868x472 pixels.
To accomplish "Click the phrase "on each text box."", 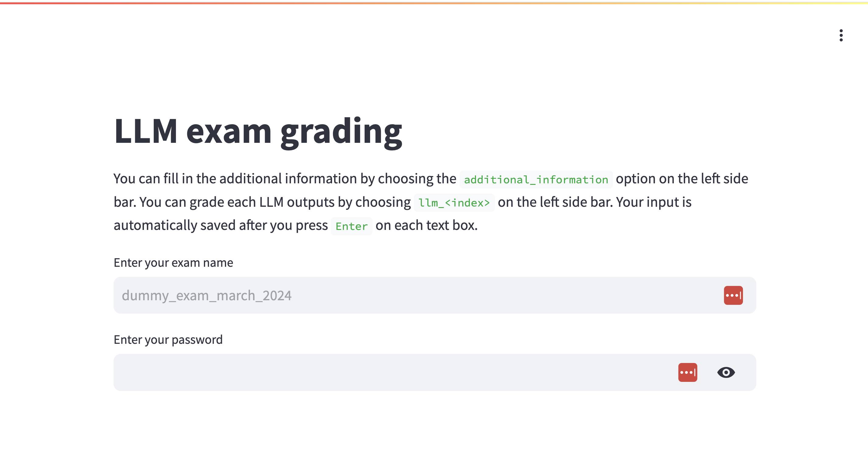I will coord(426,225).
